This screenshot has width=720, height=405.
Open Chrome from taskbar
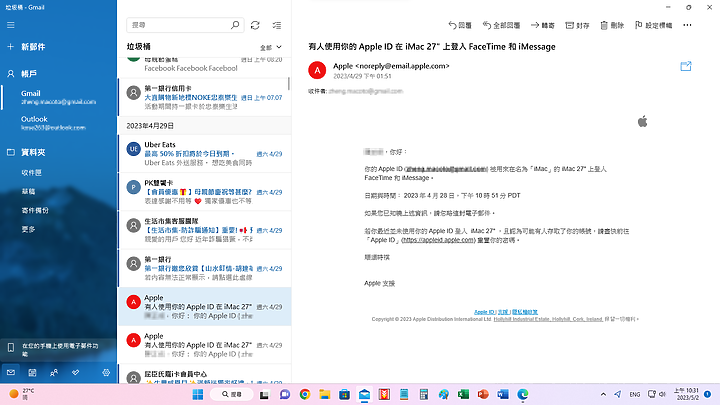(x=304, y=394)
